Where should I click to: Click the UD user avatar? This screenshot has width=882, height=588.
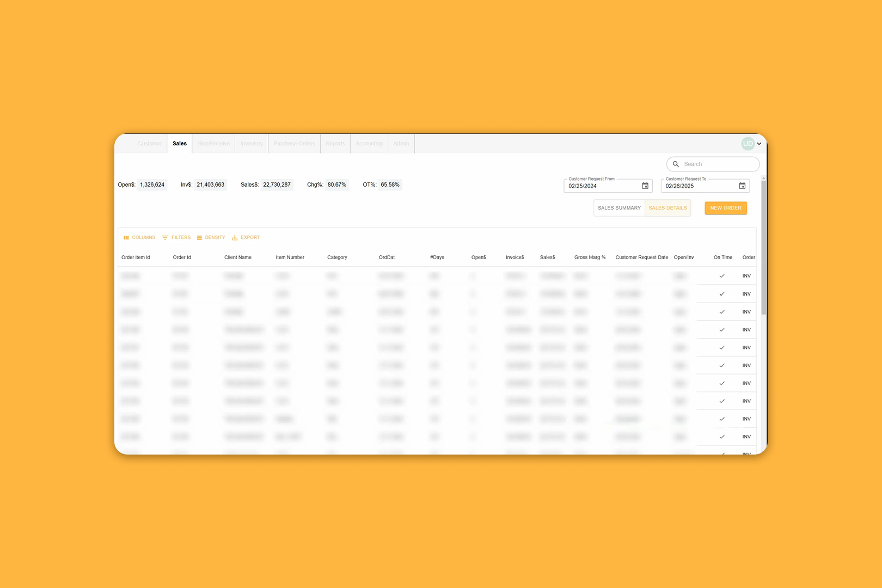(748, 144)
